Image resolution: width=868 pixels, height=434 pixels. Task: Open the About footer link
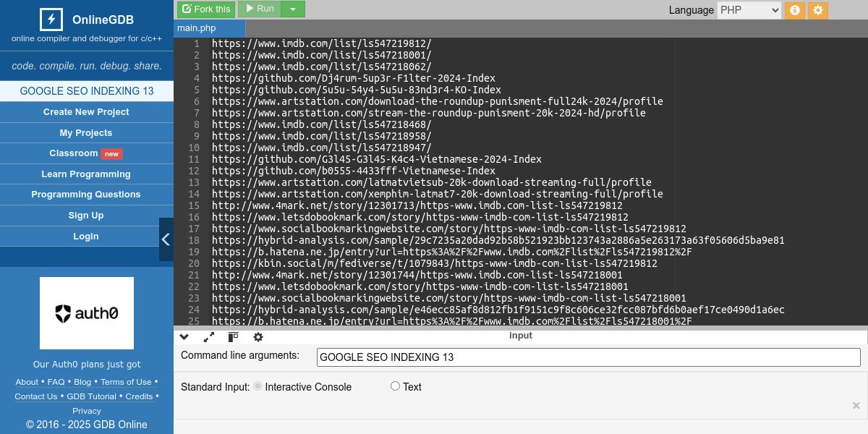pyautogui.click(x=27, y=382)
